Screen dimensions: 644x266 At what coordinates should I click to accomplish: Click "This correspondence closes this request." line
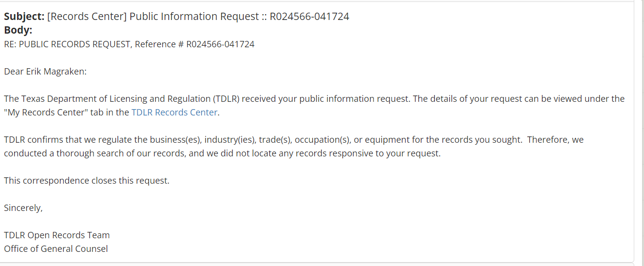point(87,181)
